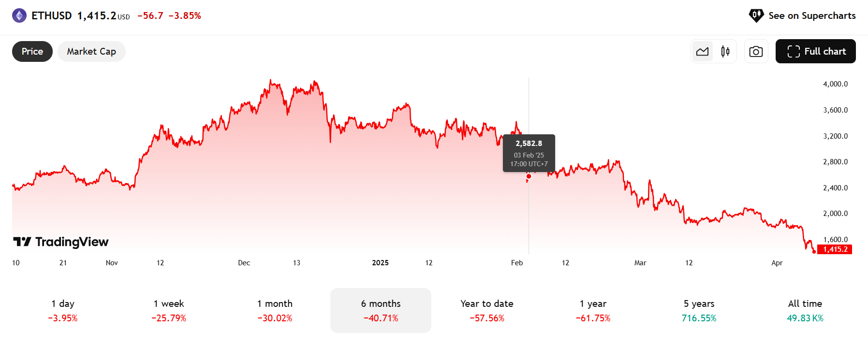Click the Ethereum logo icon
The height and width of the screenshot is (360, 868).
click(19, 16)
